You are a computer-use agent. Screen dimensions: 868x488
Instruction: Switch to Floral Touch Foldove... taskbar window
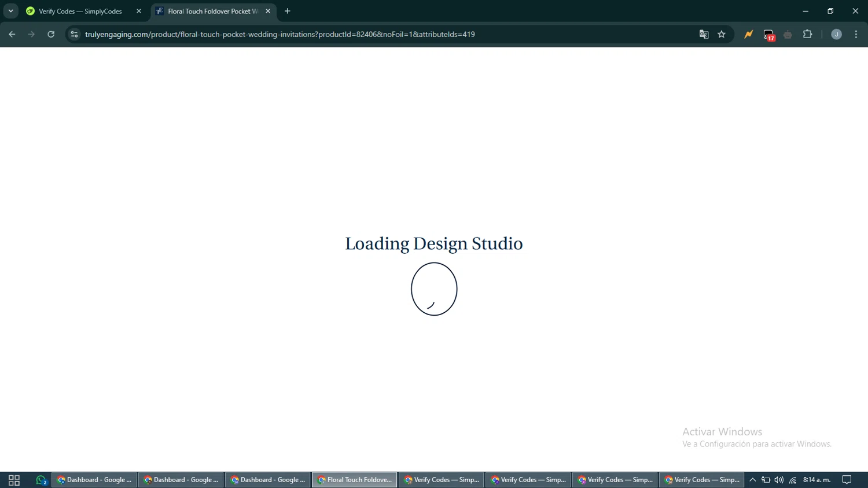coord(355,480)
